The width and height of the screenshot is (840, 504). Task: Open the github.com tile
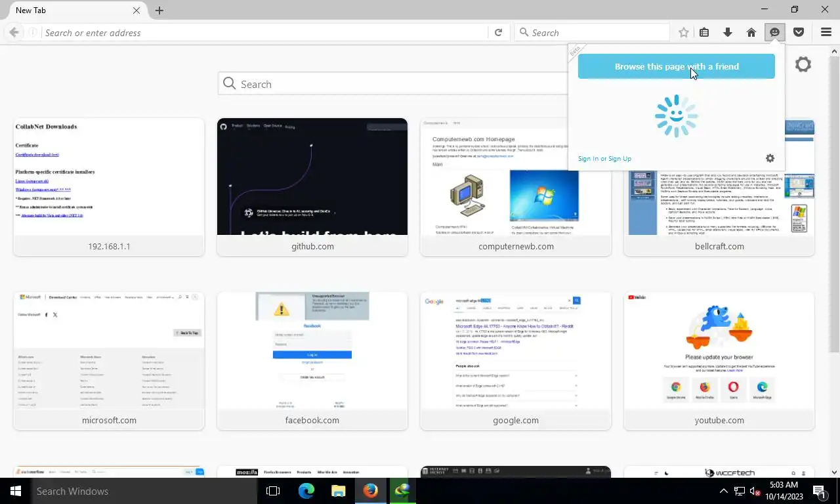(x=312, y=187)
